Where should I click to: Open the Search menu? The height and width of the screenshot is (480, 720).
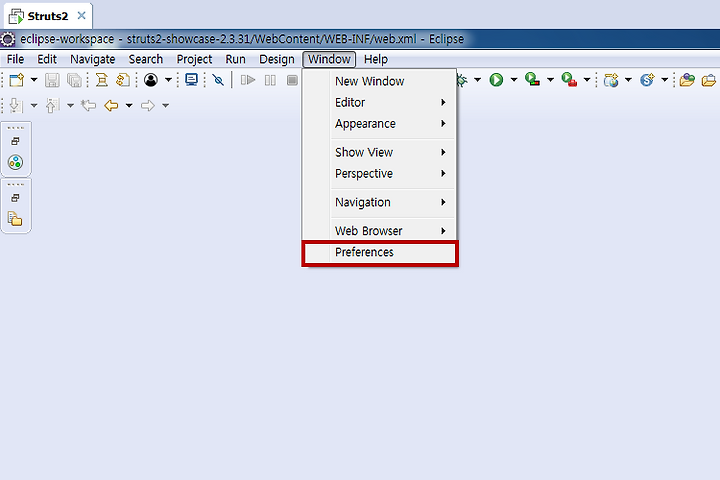146,59
